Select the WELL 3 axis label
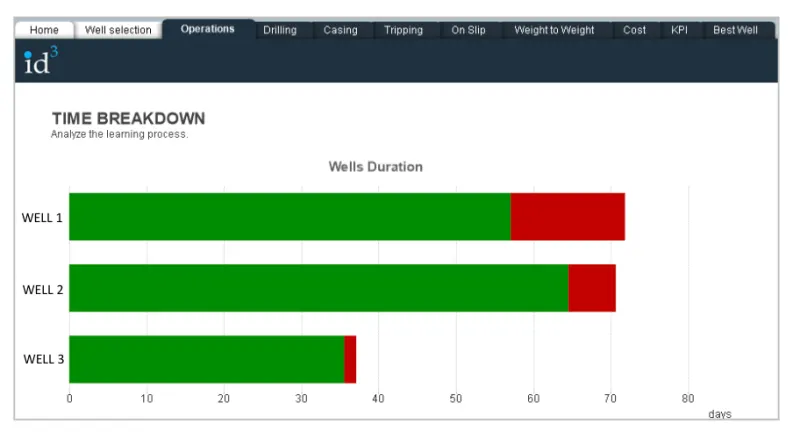 click(x=44, y=359)
